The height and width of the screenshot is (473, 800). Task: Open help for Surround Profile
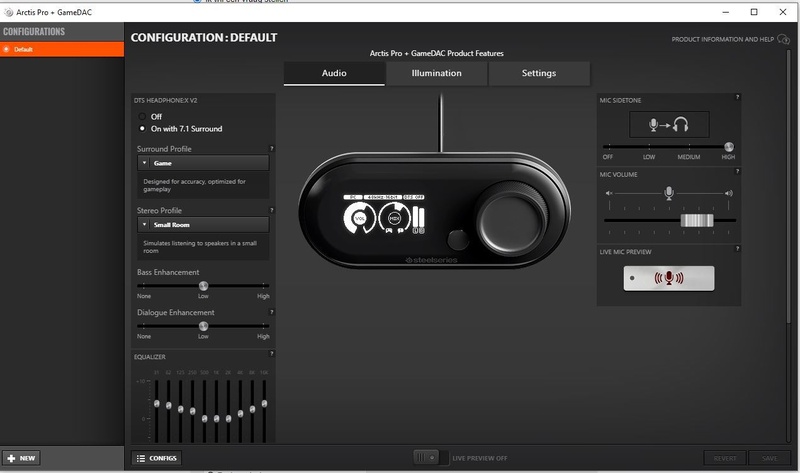[271, 148]
